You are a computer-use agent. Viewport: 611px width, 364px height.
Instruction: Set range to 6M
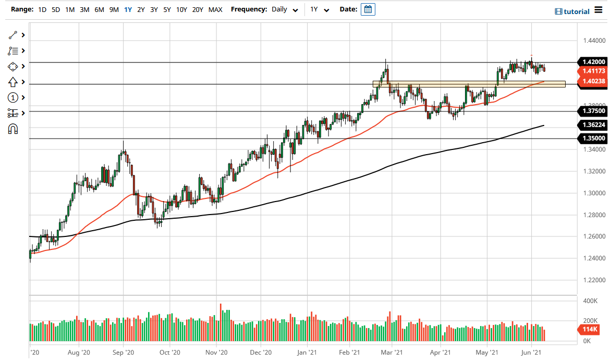[x=100, y=10]
